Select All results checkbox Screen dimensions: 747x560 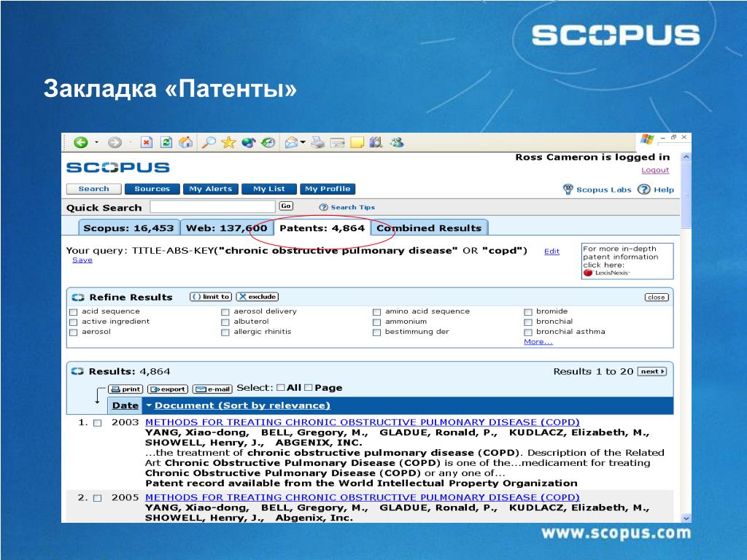[281, 388]
